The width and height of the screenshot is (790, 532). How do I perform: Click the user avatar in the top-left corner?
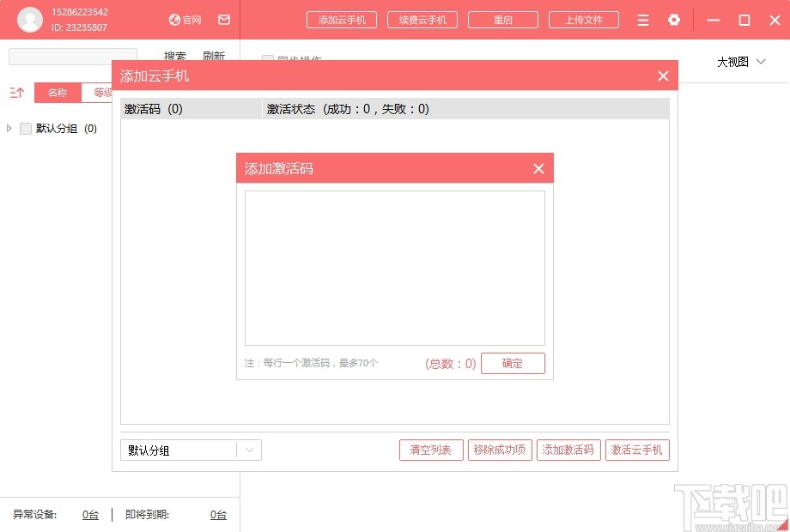pos(29,19)
